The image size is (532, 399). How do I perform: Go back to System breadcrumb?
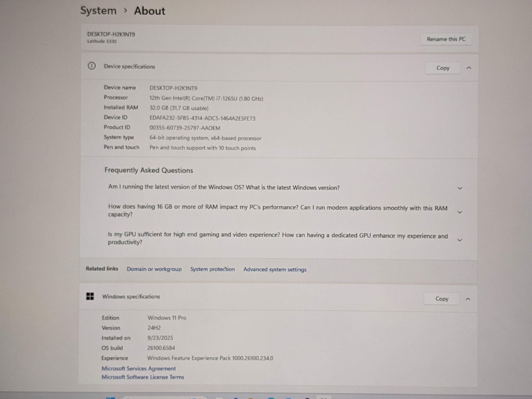(x=98, y=11)
